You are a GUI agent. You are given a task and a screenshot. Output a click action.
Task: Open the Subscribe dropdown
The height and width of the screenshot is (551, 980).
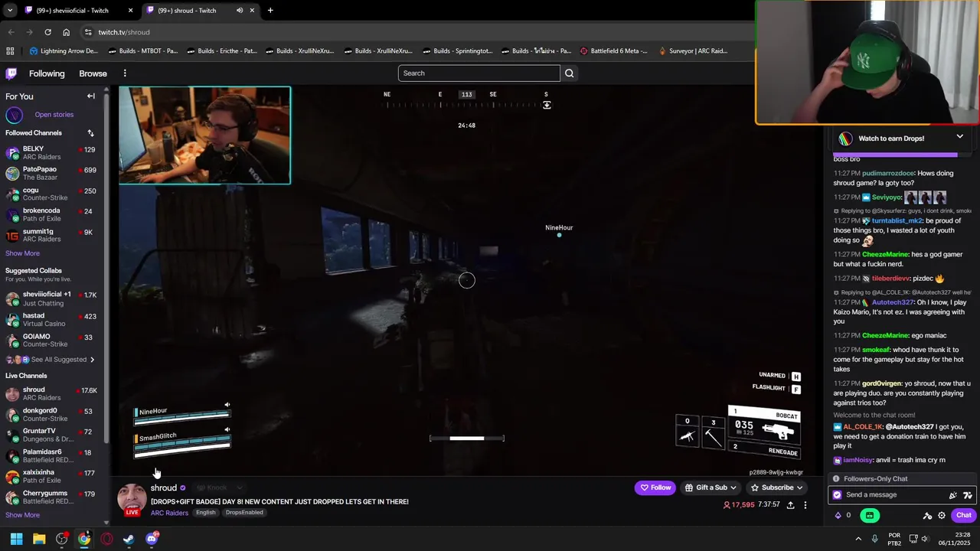point(777,487)
